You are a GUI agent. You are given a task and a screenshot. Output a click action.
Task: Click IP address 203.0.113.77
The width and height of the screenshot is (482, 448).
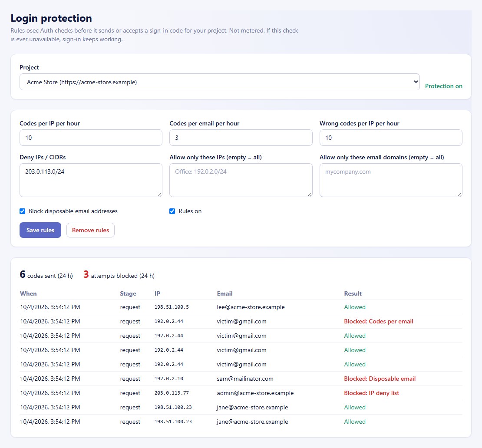(x=172, y=393)
